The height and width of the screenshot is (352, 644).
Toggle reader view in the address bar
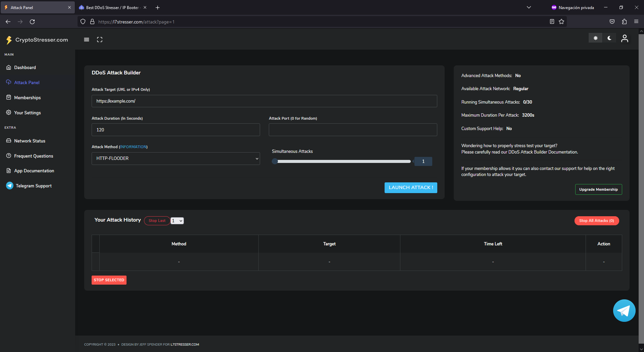pyautogui.click(x=552, y=22)
